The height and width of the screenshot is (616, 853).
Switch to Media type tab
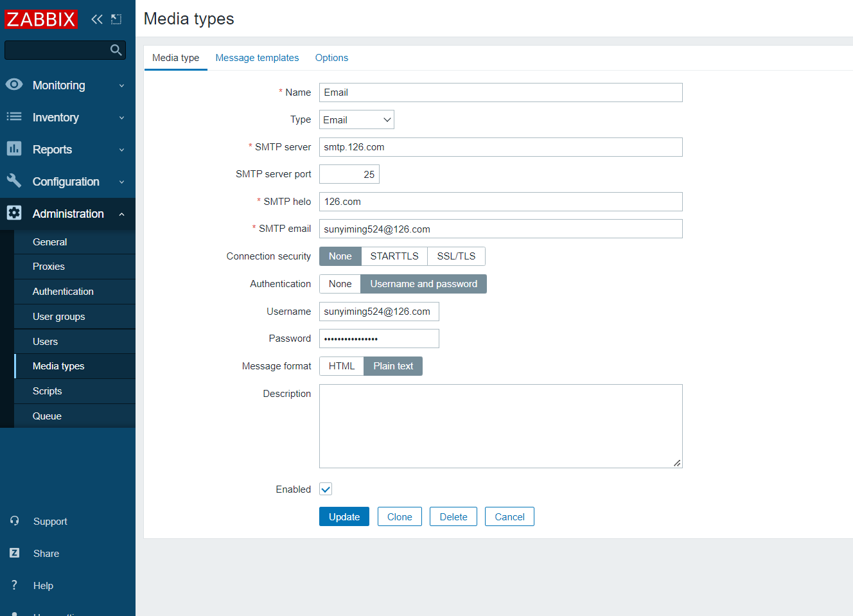click(176, 58)
